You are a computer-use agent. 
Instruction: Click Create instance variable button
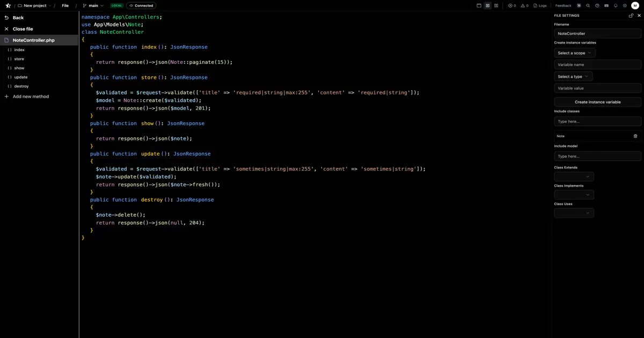click(x=597, y=102)
